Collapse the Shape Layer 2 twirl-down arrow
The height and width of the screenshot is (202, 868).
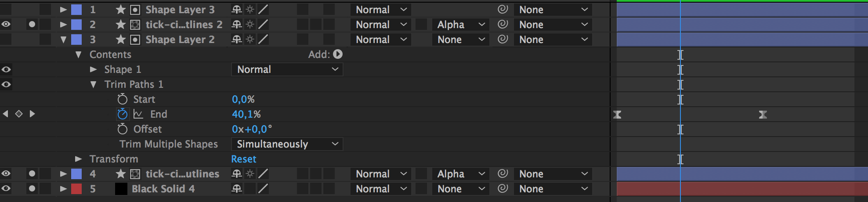click(63, 40)
